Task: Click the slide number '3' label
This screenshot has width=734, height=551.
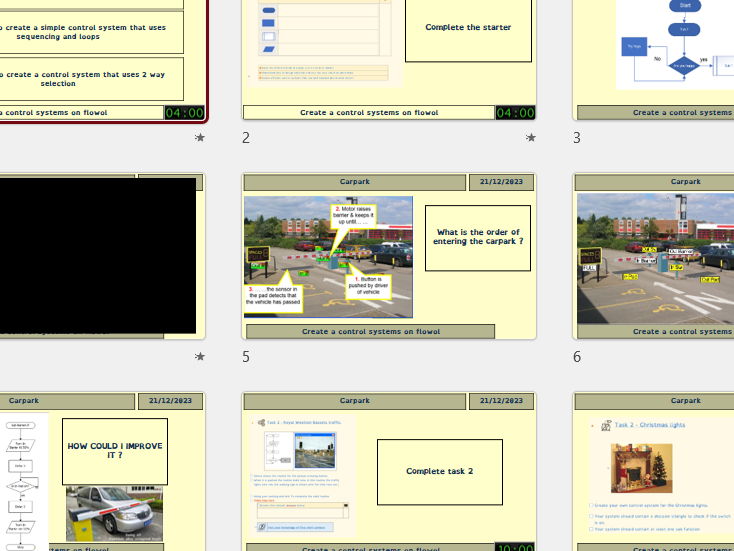Action: pyautogui.click(x=577, y=138)
